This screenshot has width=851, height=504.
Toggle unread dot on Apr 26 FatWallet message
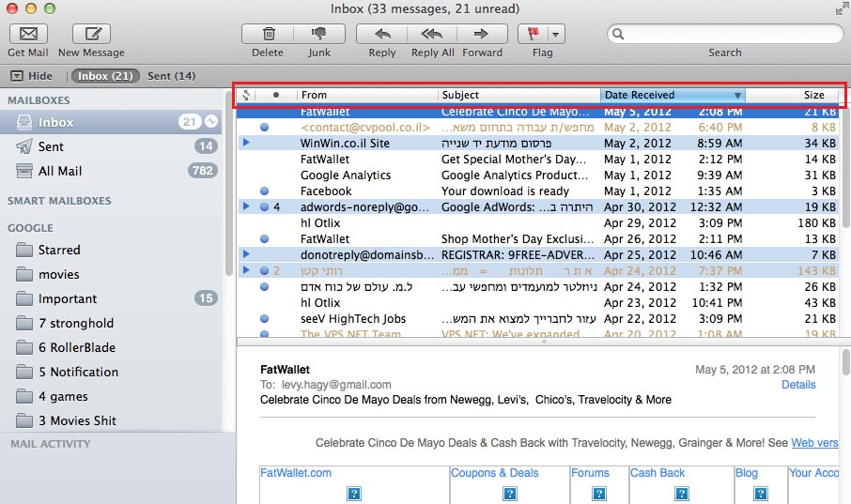[264, 238]
